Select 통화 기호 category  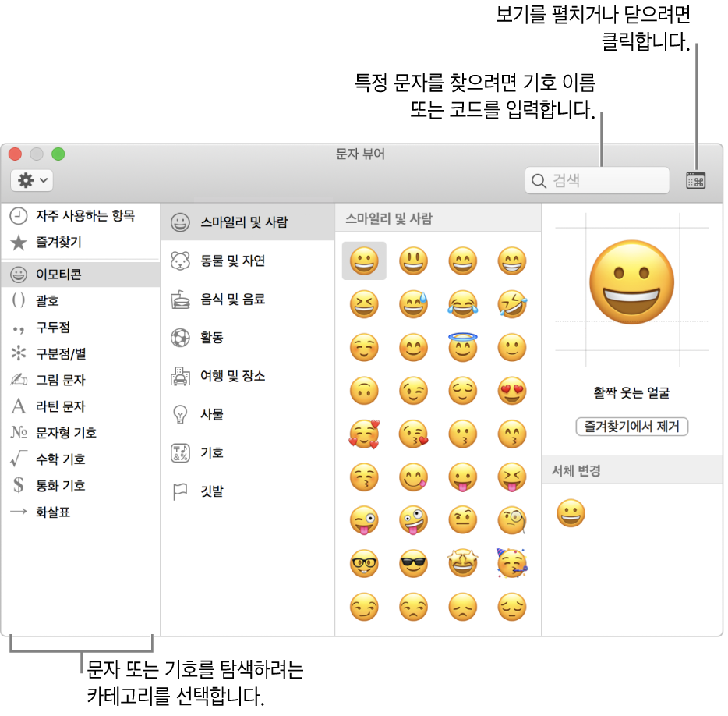pos(80,486)
